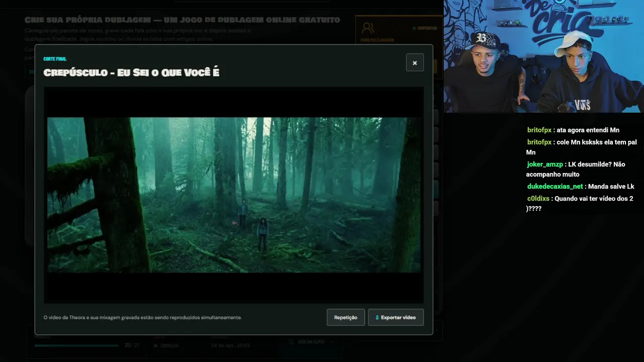Click joker_amzp's 'LK desumilde?' chat message

pos(576,169)
